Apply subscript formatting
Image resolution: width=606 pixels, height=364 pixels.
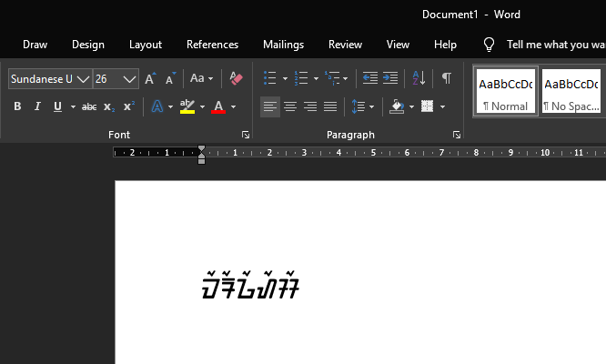[109, 106]
